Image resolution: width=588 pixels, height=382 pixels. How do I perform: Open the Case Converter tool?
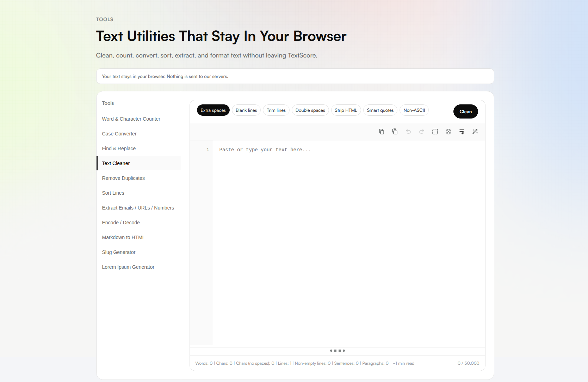coord(138,134)
